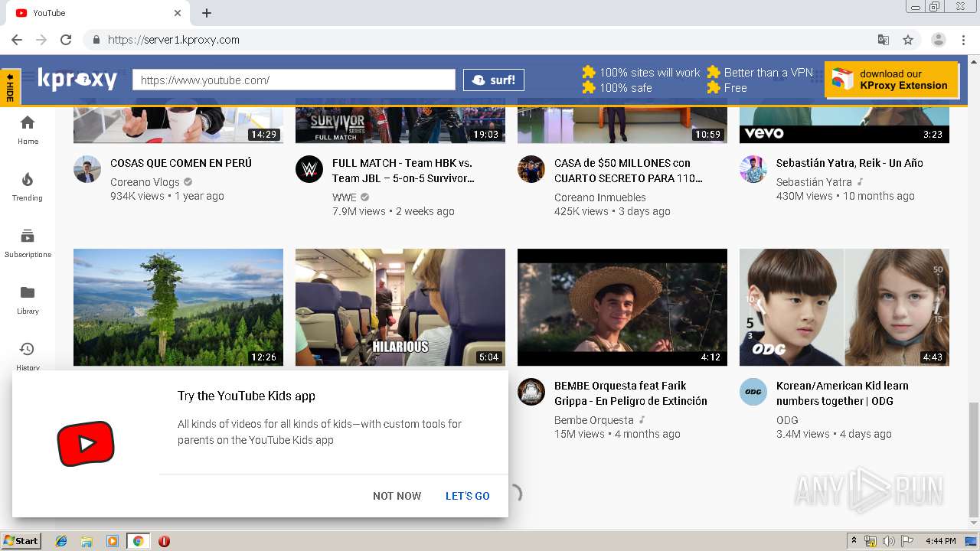The width and height of the screenshot is (980, 551).
Task: Click the kproxy logo
Action: pos(77,79)
